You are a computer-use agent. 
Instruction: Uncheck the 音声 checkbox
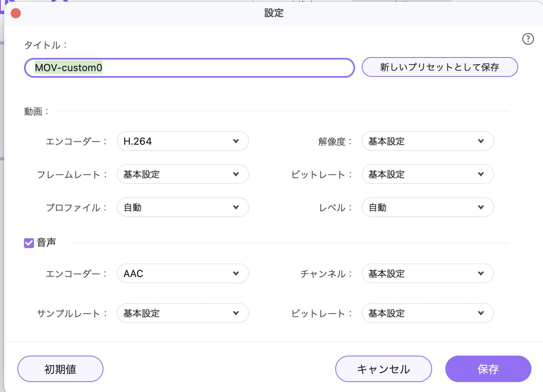pyautogui.click(x=29, y=243)
